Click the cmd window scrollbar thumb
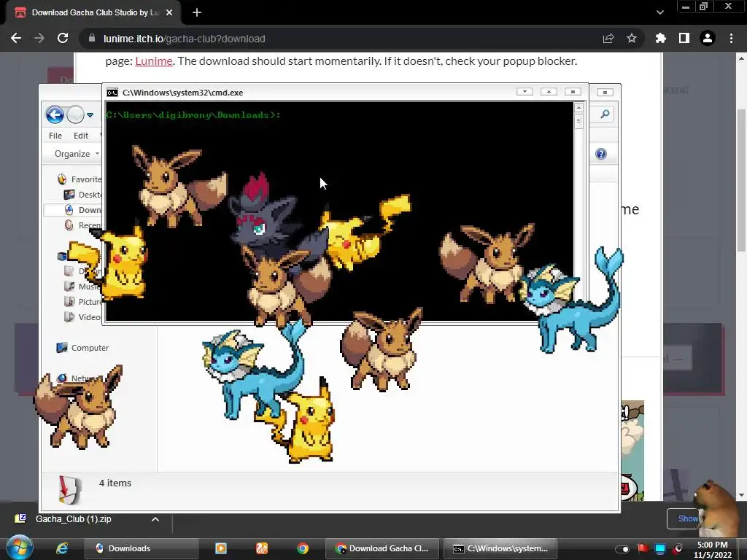Viewport: 747px width, 560px height. 578,121
